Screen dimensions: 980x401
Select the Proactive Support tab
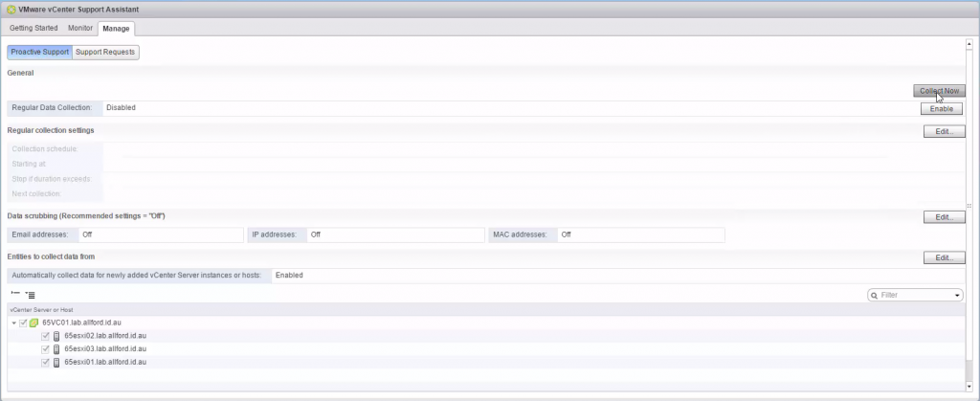[40, 52]
